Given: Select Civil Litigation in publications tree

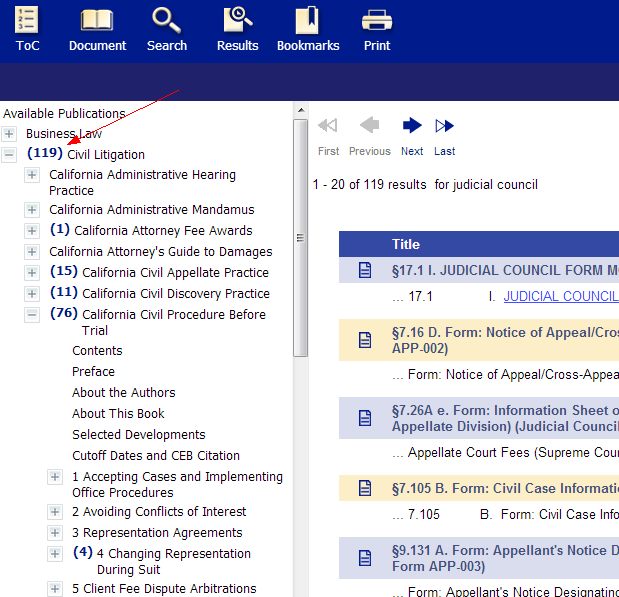Looking at the screenshot, I should click(x=106, y=155).
